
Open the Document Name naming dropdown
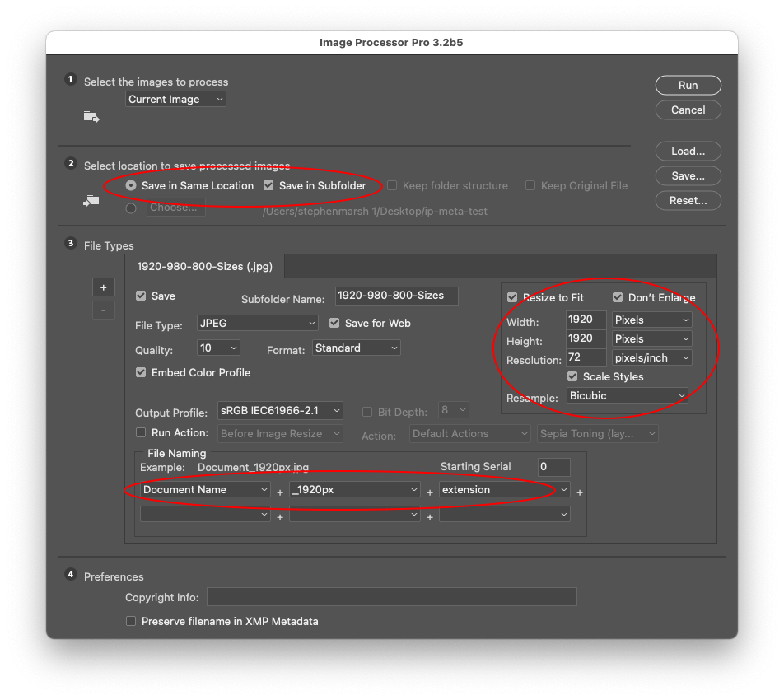pyautogui.click(x=206, y=489)
